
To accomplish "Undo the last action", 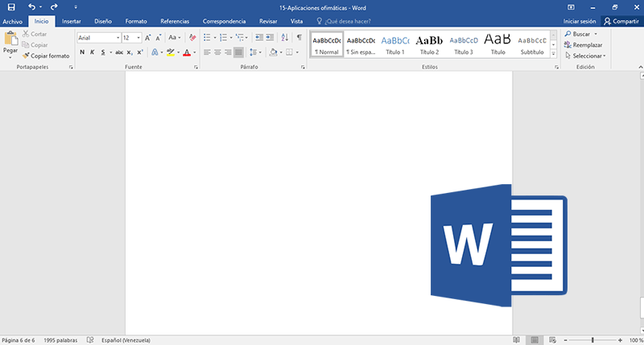I will pos(31,7).
